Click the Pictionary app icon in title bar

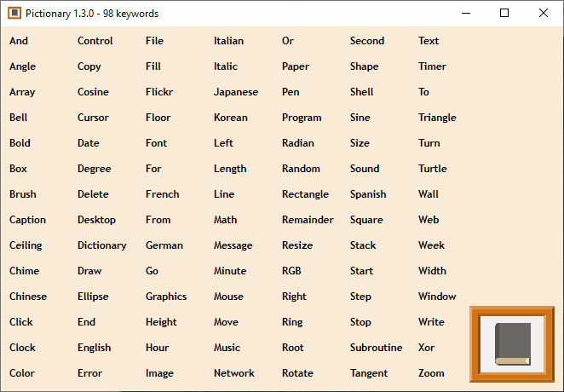(14, 14)
